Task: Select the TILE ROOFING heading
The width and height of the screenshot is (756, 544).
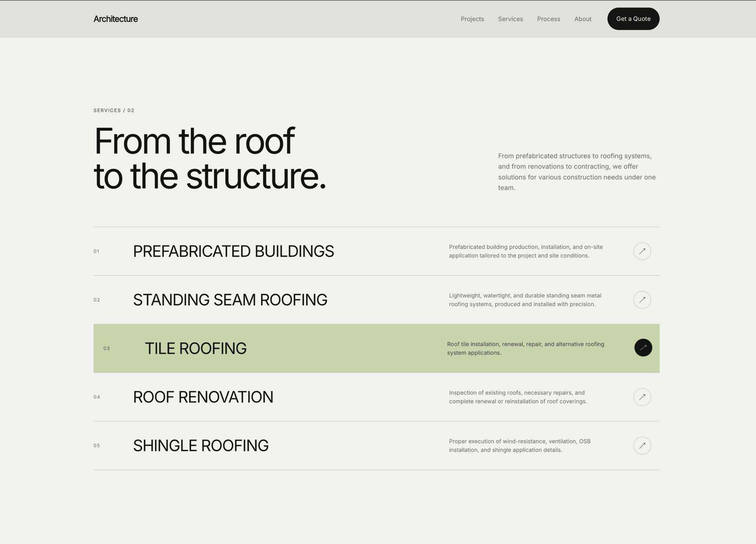Action: pyautogui.click(x=196, y=349)
